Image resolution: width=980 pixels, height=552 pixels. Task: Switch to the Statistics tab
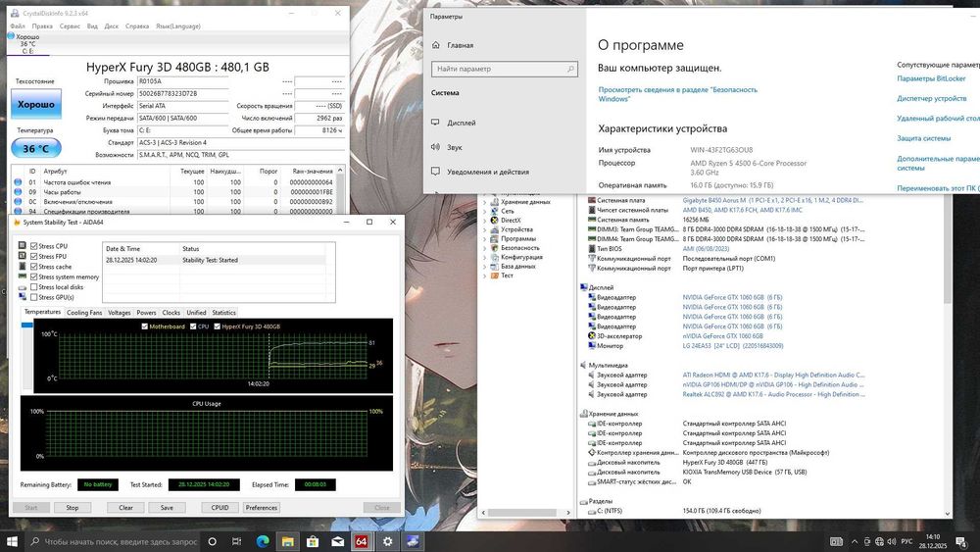223,313
